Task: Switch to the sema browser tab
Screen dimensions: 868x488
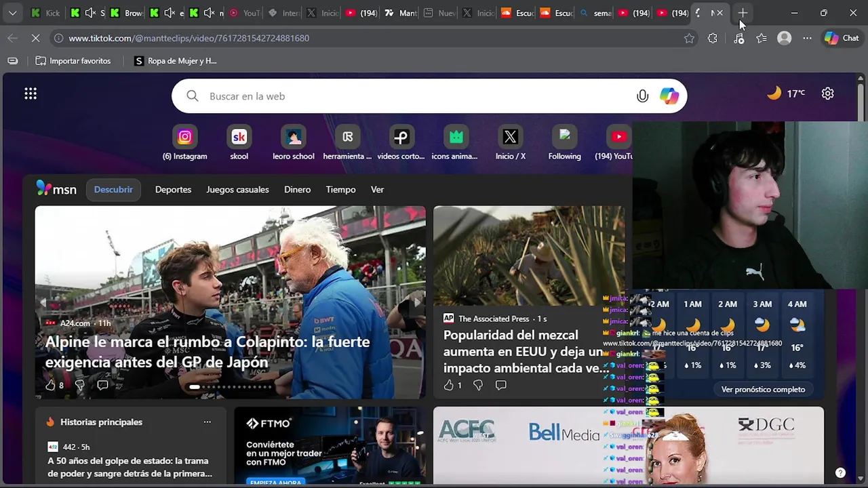Action: 596,13
